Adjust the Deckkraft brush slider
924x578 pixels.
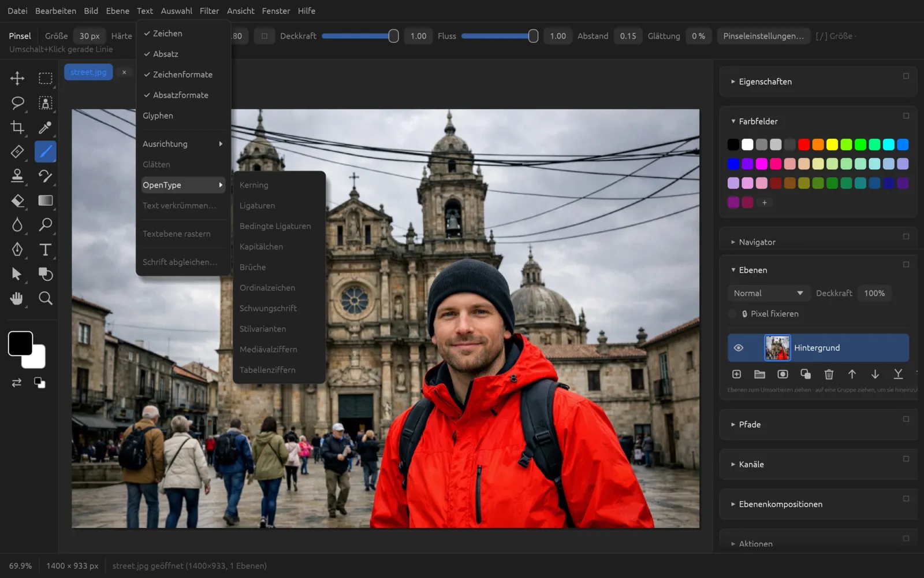point(359,36)
